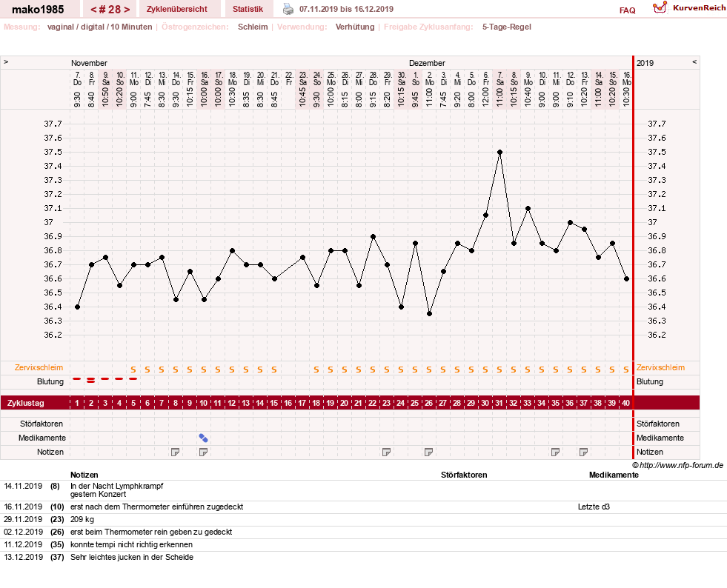Click the 'Schleim' estrogen sign setting

(253, 27)
